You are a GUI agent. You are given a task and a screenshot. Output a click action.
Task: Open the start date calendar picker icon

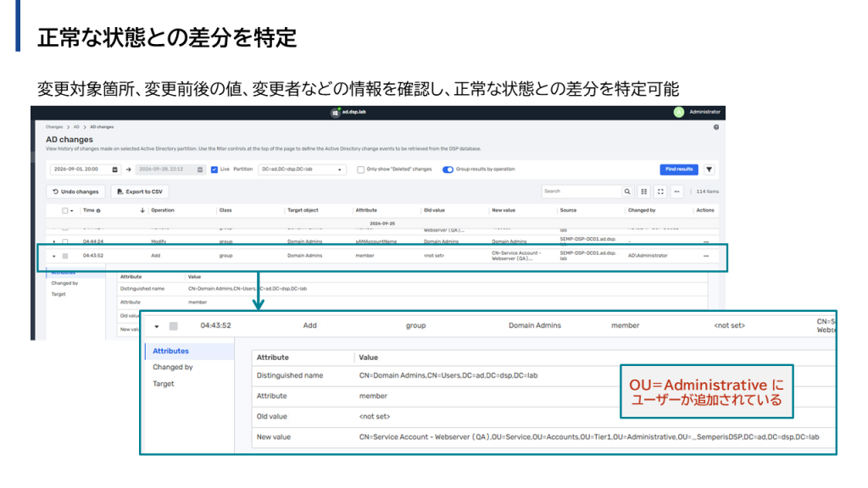115,169
